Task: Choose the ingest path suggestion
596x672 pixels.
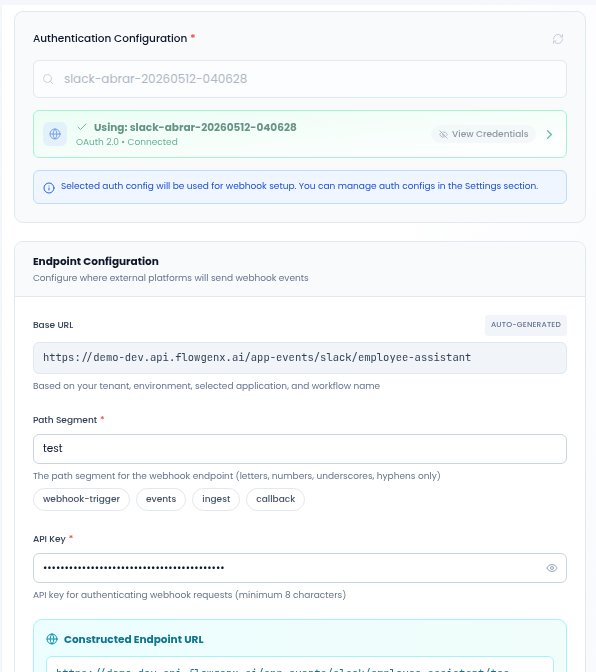Action: (x=216, y=499)
